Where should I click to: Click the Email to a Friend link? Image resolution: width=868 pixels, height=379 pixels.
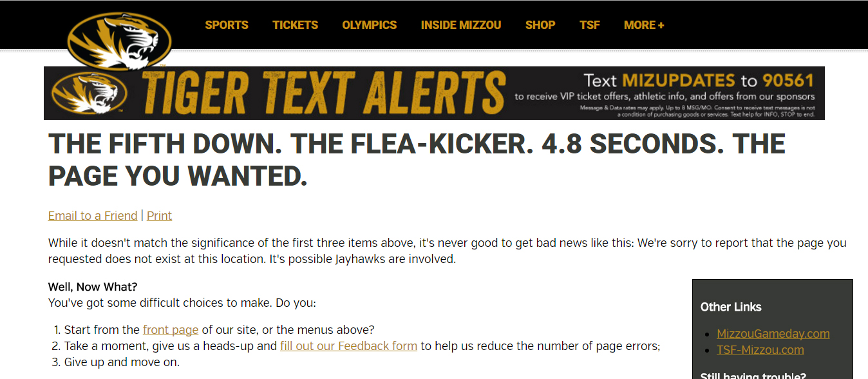pyautogui.click(x=93, y=215)
